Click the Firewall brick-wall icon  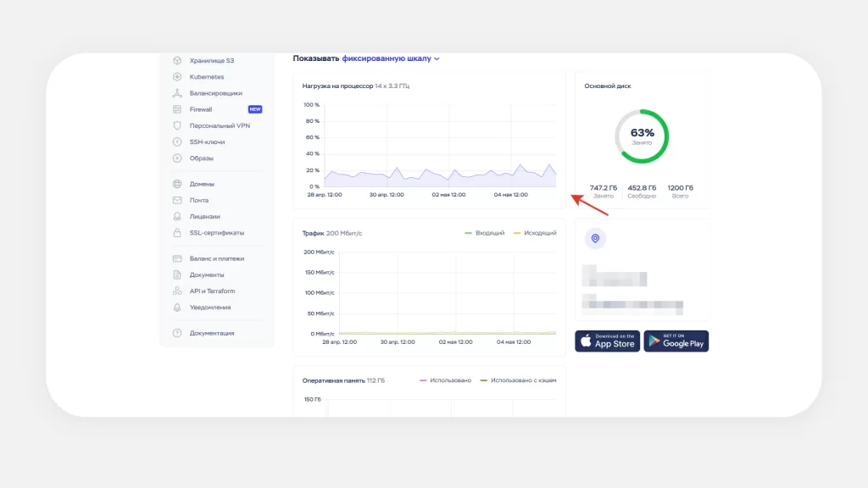tap(177, 109)
